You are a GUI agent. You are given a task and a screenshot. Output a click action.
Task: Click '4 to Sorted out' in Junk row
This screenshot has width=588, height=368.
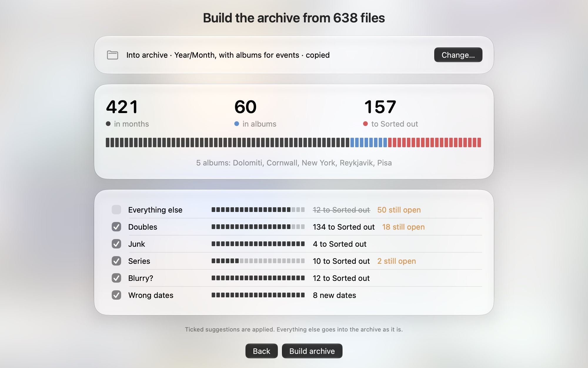coord(340,244)
